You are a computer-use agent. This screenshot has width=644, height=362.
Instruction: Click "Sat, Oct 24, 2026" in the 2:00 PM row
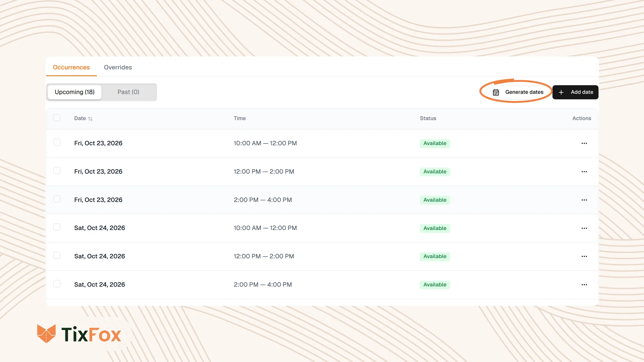[x=99, y=284]
